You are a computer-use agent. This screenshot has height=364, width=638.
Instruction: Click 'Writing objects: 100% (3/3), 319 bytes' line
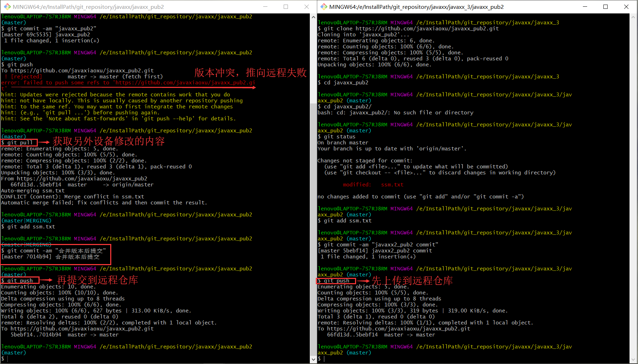point(413,311)
